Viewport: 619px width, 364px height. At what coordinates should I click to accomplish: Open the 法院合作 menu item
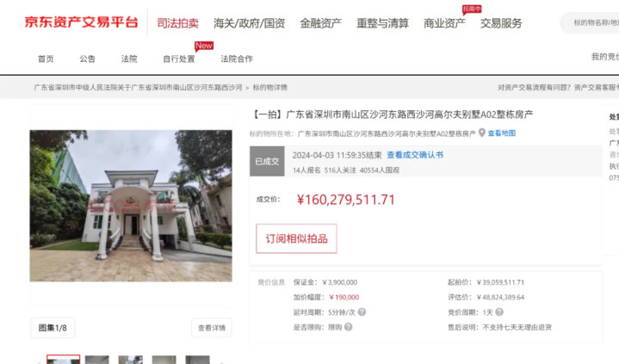coord(237,59)
